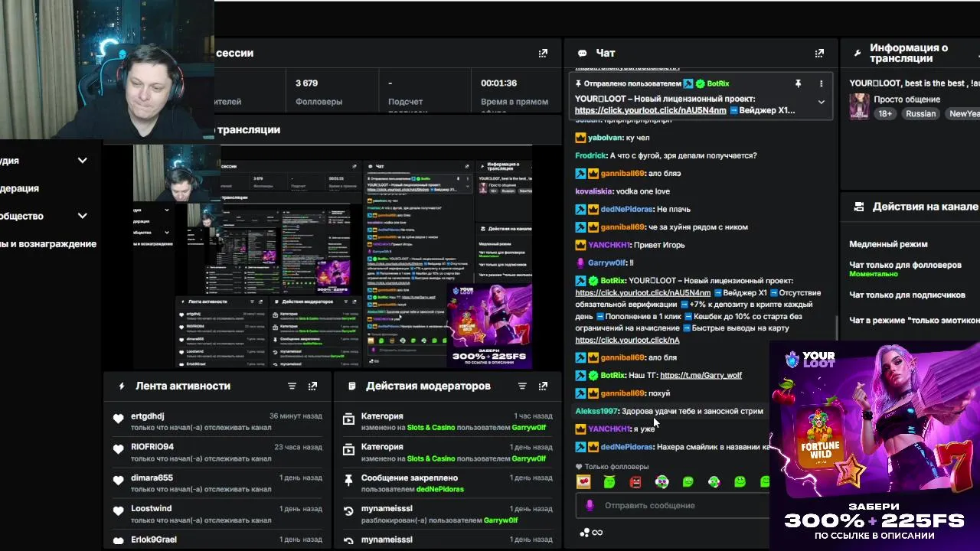Pick the angry red face emote
980x551 pixels.
tap(635, 482)
